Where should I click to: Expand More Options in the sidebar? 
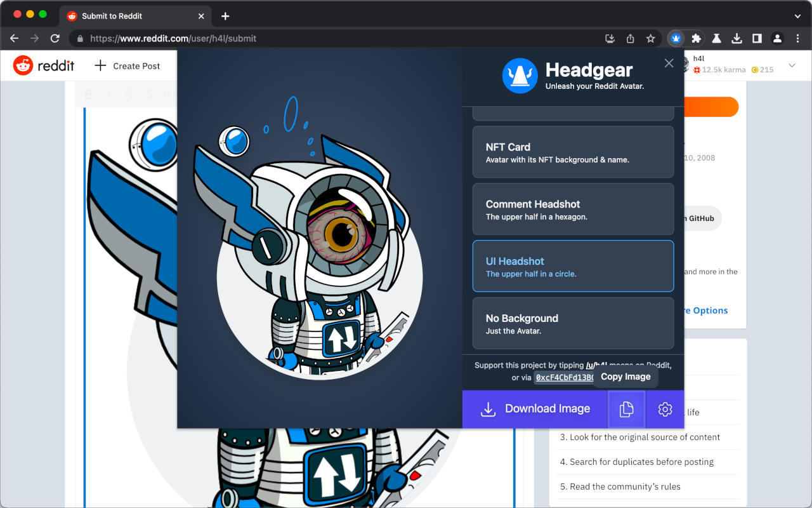pyautogui.click(x=706, y=311)
